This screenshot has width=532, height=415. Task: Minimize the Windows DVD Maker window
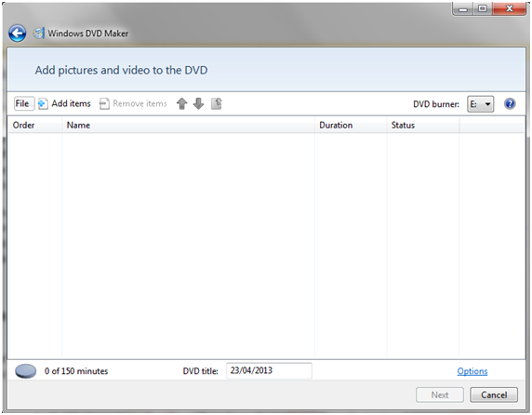(463, 8)
